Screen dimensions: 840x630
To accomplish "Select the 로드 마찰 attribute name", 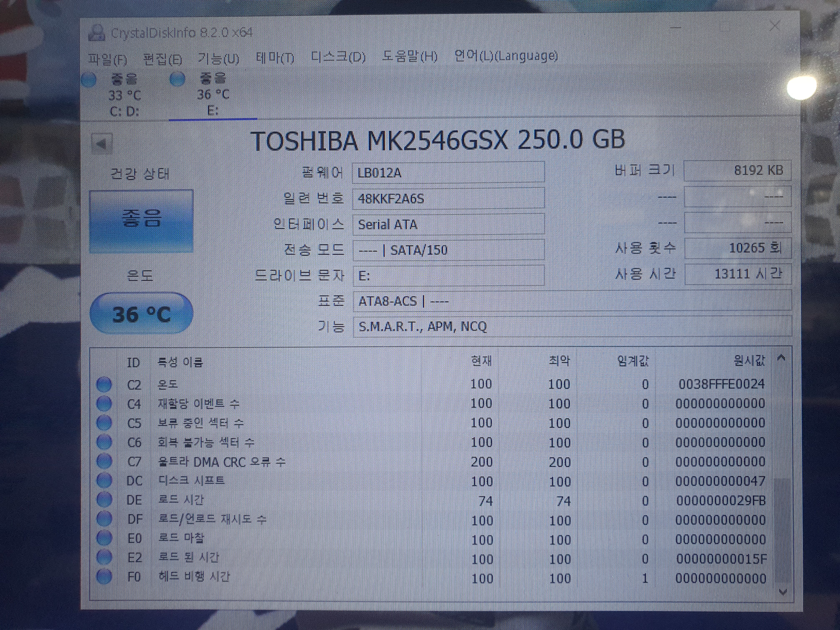I will point(181,538).
